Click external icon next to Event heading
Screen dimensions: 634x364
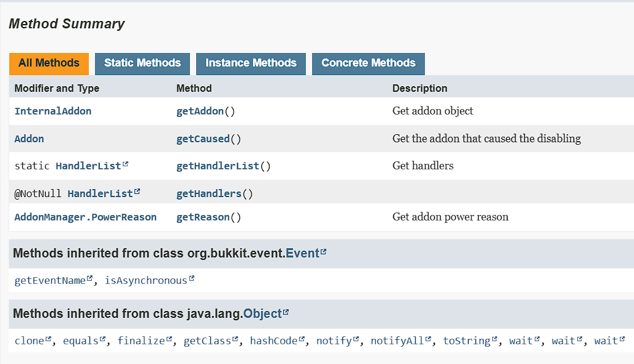(324, 252)
